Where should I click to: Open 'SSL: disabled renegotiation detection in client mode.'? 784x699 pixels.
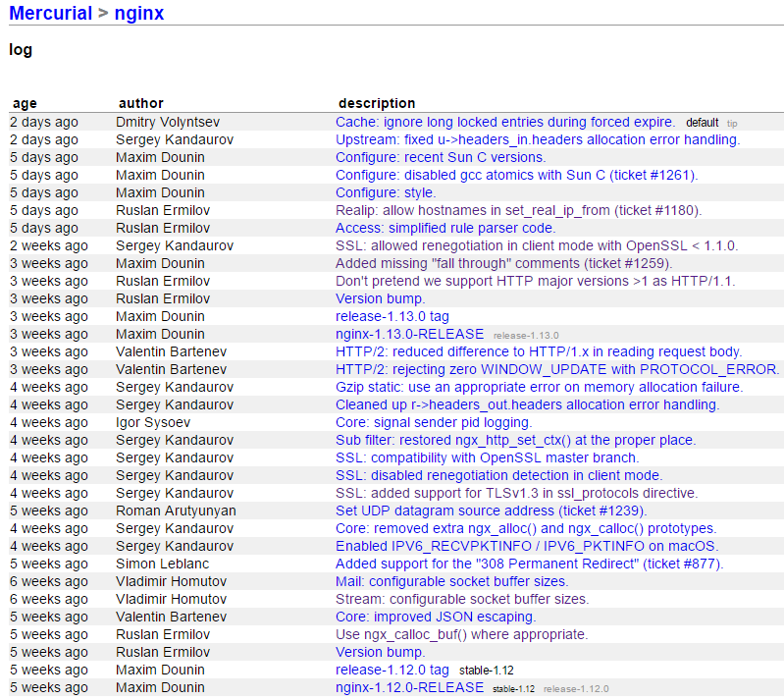click(x=499, y=475)
